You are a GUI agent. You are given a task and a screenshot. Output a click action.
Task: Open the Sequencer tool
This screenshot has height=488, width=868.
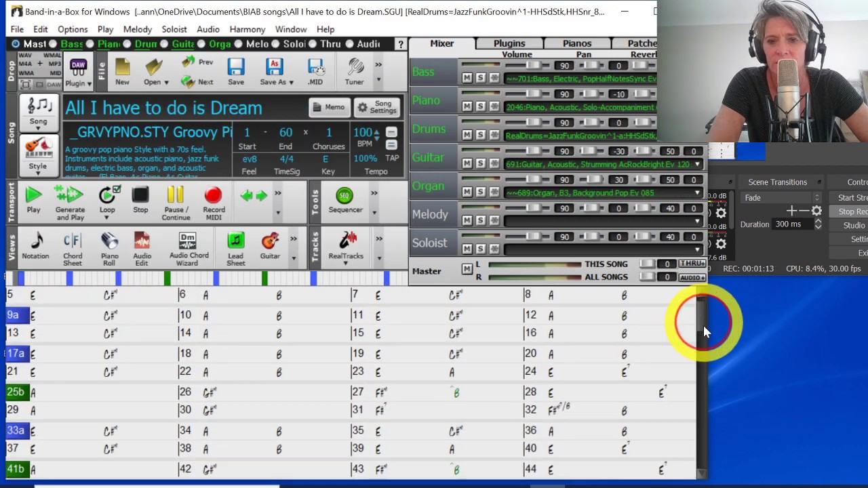click(345, 201)
